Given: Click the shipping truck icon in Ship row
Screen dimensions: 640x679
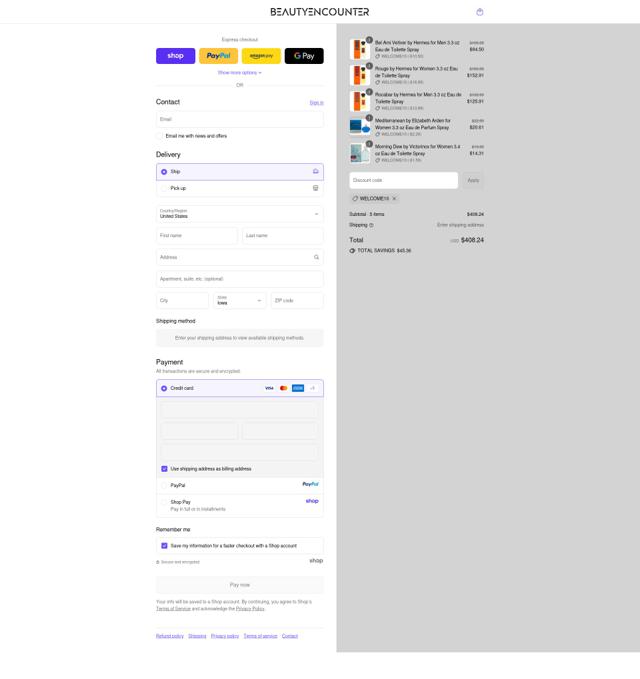Looking at the screenshot, I should (x=316, y=171).
